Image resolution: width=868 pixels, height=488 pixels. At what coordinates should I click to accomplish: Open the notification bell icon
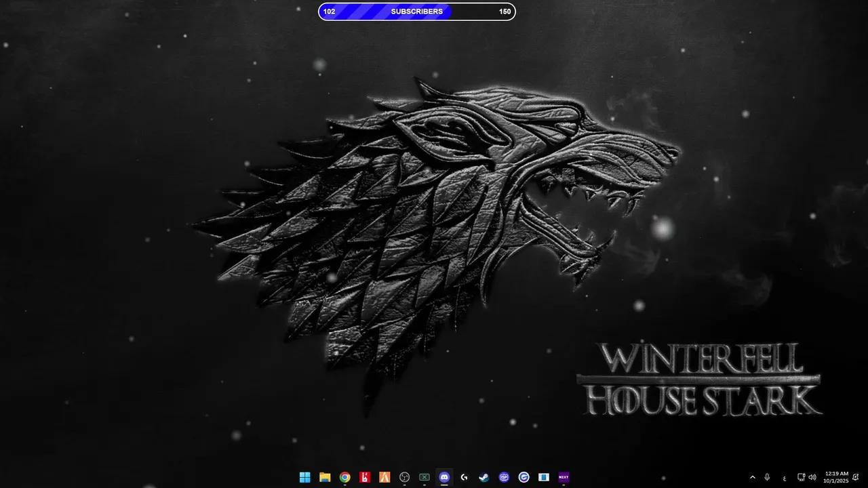click(x=856, y=477)
